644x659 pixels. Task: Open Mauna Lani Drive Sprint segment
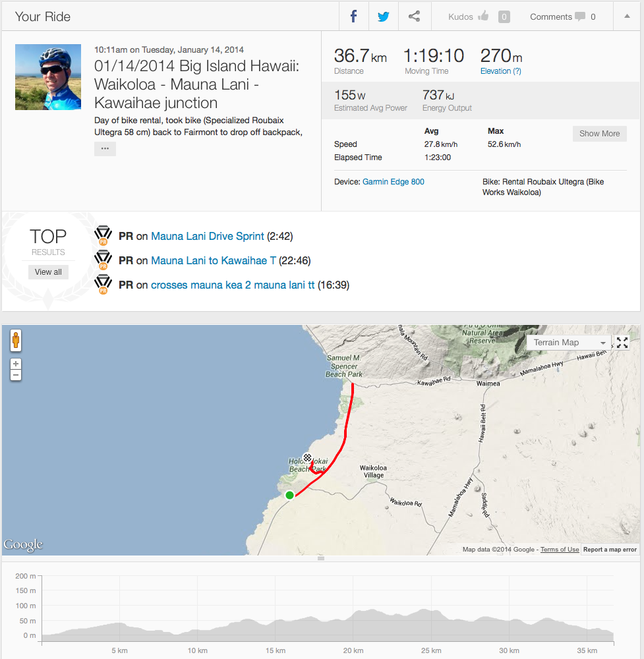pos(208,236)
